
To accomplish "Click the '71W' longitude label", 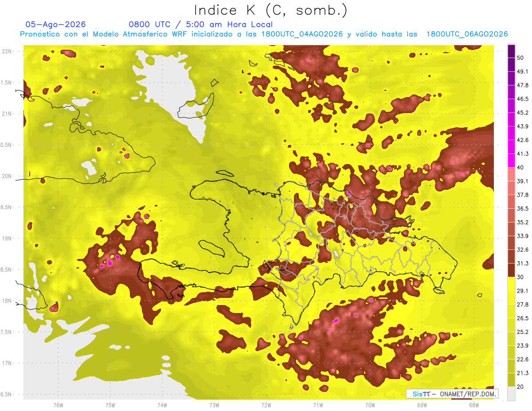I will click(318, 405).
